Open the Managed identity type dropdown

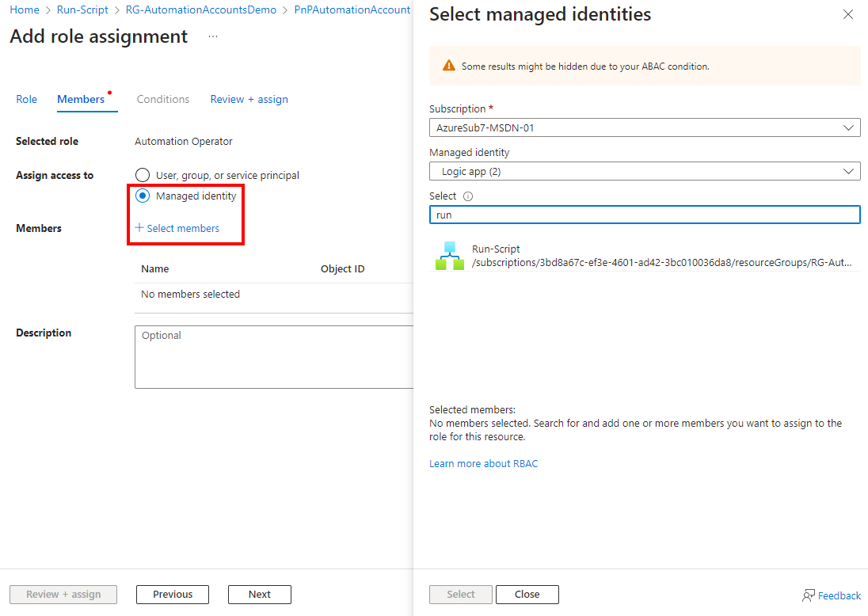(644, 171)
